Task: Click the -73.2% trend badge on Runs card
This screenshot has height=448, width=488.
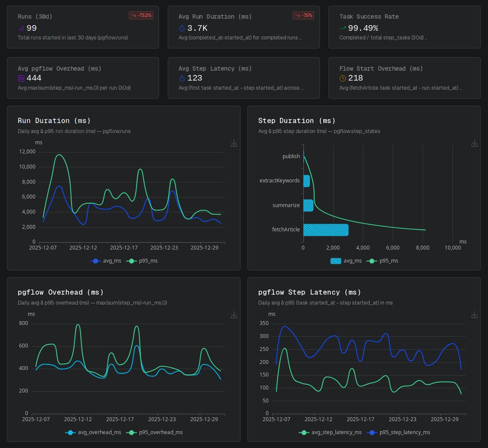Action: 141,15
